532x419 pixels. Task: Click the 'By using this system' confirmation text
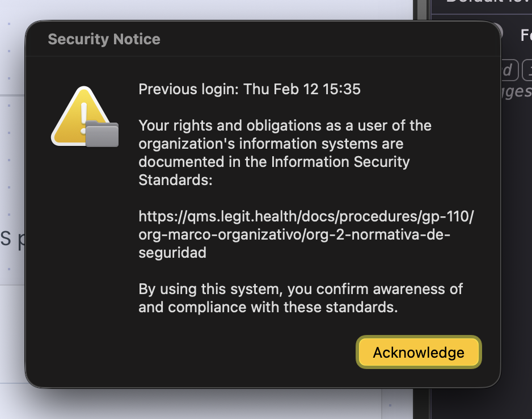pyautogui.click(x=301, y=298)
